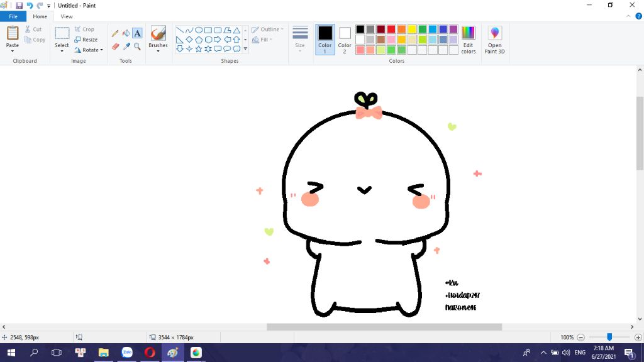Choose the Right arrow shape
The height and width of the screenshot is (362, 644).
point(218,40)
